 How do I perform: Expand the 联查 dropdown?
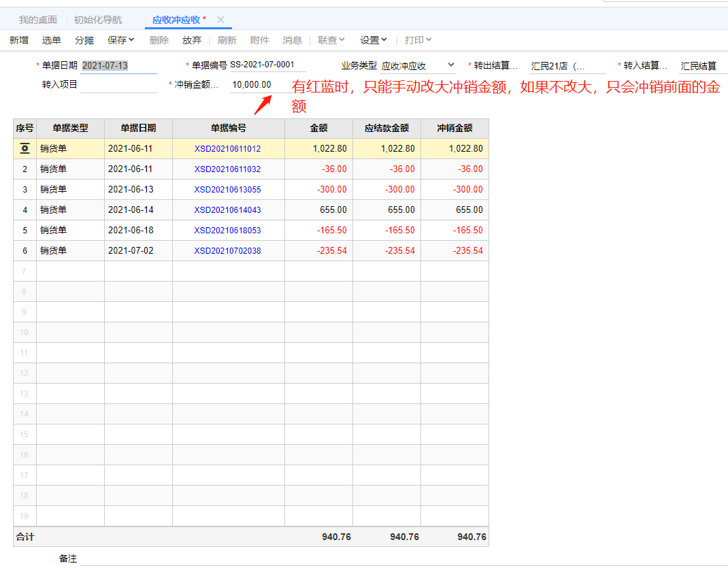(x=331, y=40)
